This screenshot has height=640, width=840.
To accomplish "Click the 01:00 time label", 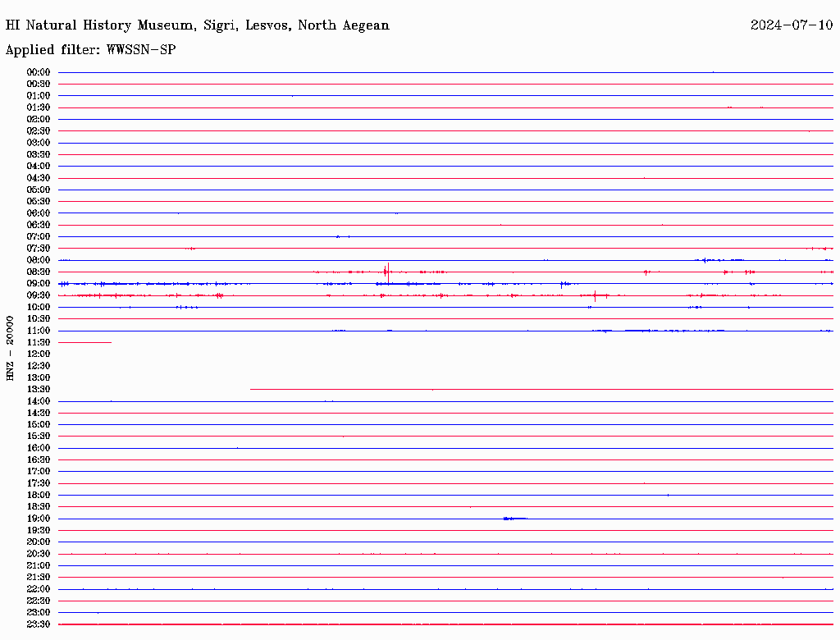I will pos(39,96).
